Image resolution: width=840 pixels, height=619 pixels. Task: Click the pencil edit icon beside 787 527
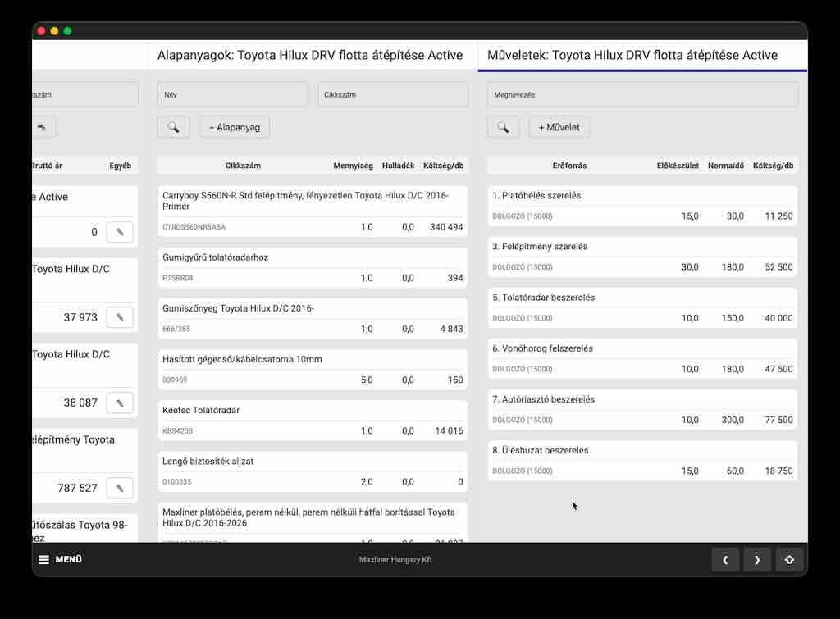coord(120,488)
